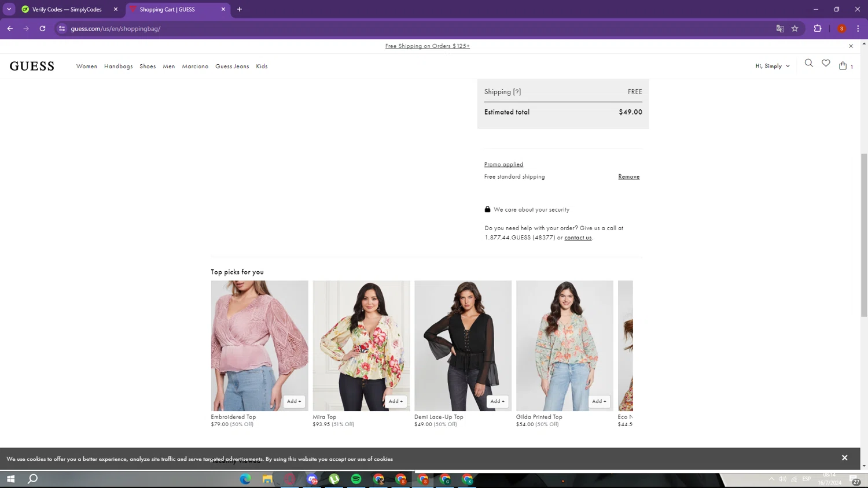Close the Shopping Cart tab

(x=223, y=9)
